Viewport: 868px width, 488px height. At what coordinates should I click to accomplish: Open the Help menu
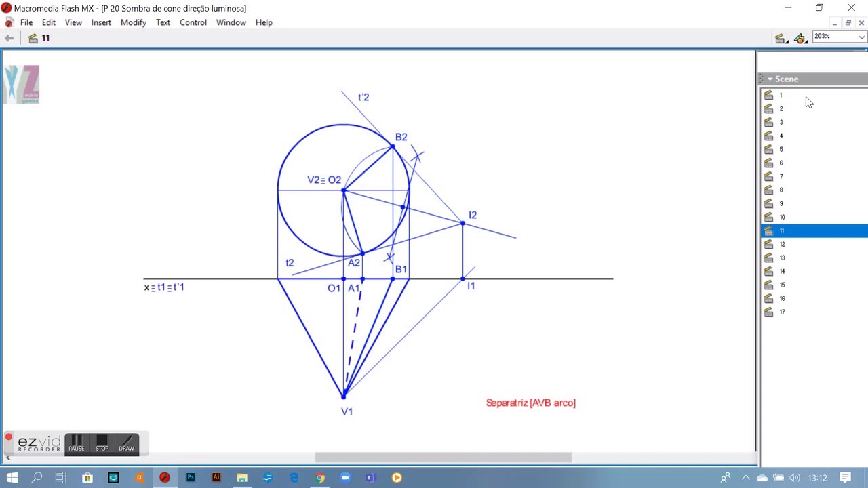[264, 22]
